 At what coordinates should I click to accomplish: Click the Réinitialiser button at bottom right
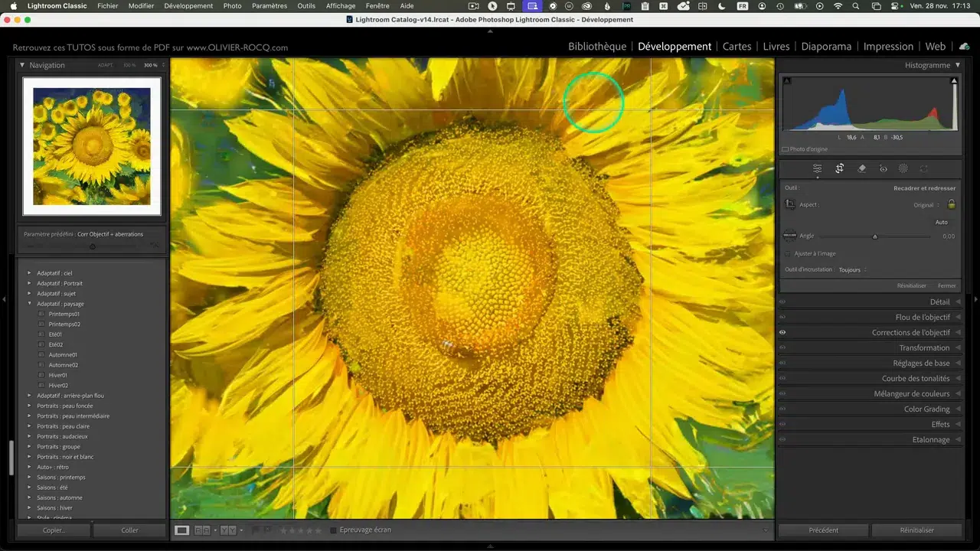[916, 530]
